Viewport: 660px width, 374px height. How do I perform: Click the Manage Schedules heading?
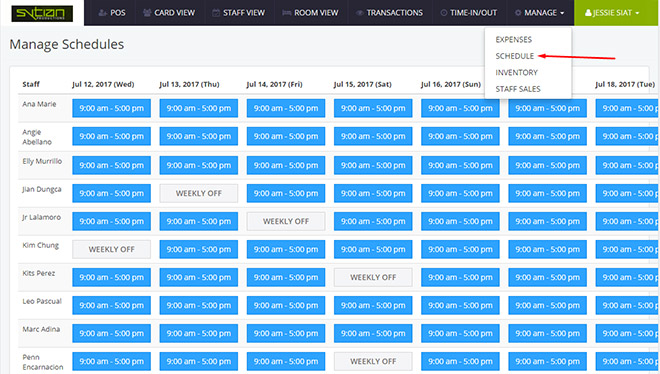coord(67,44)
